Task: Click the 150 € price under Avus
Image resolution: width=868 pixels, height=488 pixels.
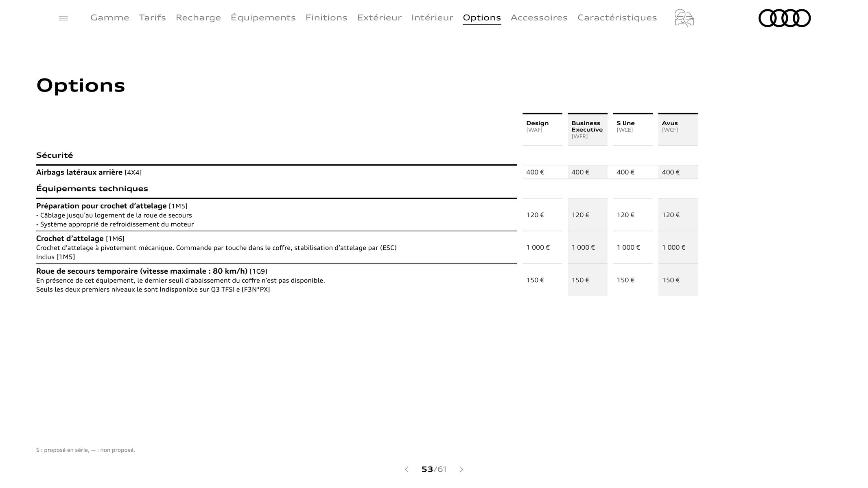Action: pyautogui.click(x=671, y=280)
